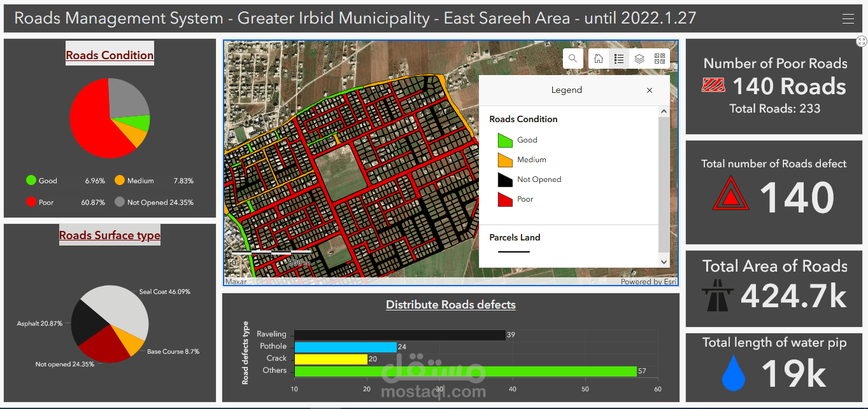The height and width of the screenshot is (409, 868).
Task: Open the Roads Condition chart title link
Action: (x=109, y=53)
